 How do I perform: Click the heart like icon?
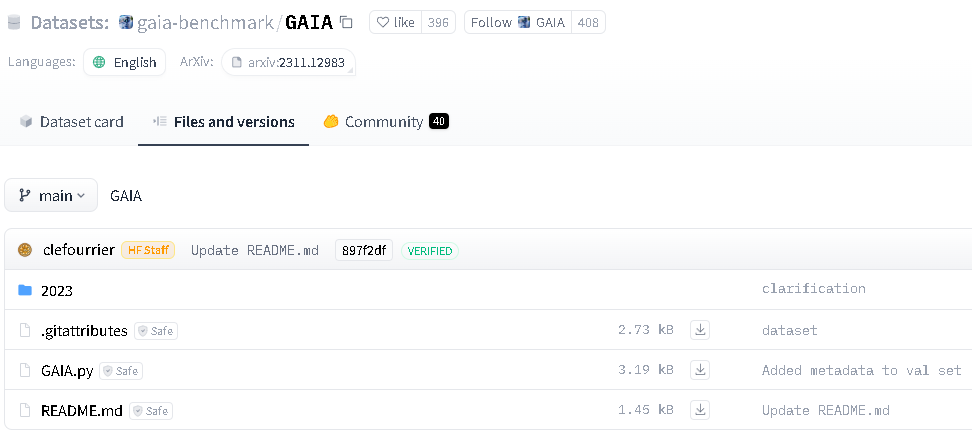pyautogui.click(x=382, y=23)
